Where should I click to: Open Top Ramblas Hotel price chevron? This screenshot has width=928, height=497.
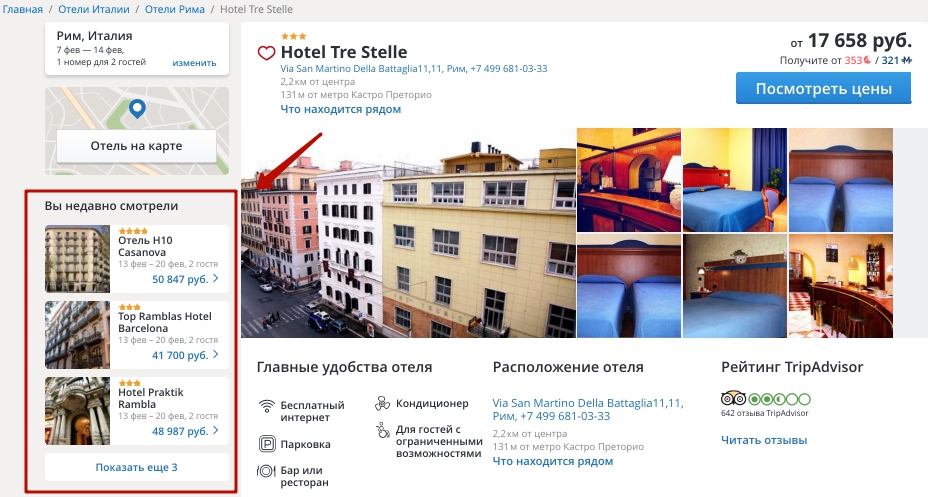point(215,354)
